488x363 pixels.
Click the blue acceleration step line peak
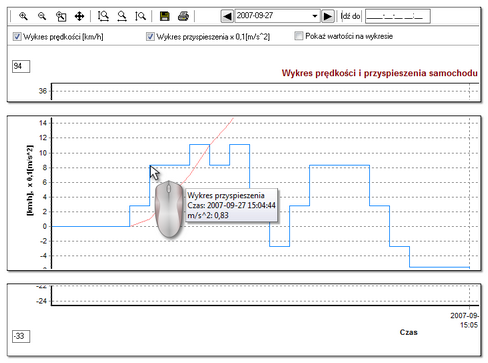coord(199,145)
